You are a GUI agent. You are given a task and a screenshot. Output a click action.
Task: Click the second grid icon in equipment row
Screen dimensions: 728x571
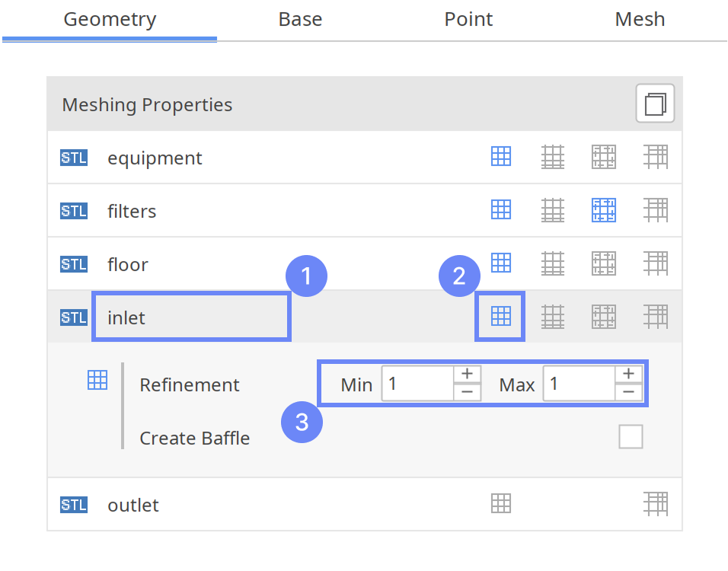coord(552,157)
